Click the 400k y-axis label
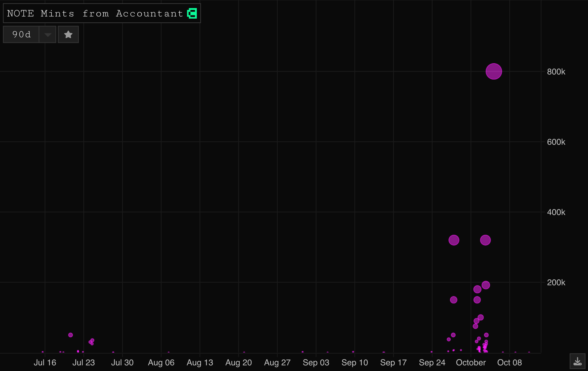The height and width of the screenshot is (371, 588). 556,212
